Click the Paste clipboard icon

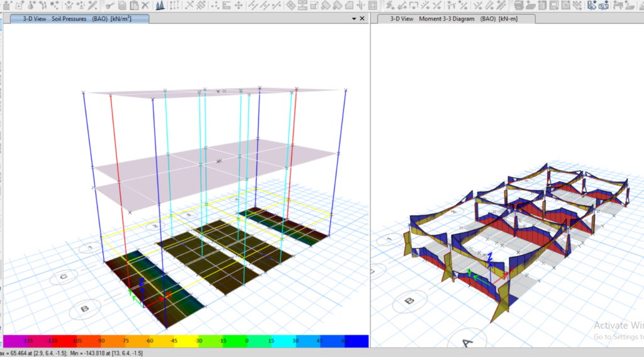[133, 5]
